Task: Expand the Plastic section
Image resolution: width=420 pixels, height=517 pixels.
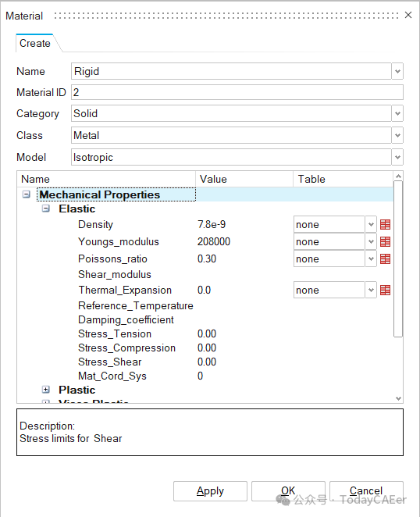Action: pyautogui.click(x=46, y=390)
